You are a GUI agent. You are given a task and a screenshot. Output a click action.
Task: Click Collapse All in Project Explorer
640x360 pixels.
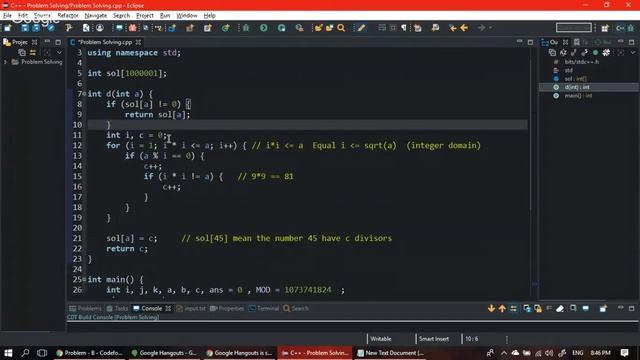(x=22, y=52)
